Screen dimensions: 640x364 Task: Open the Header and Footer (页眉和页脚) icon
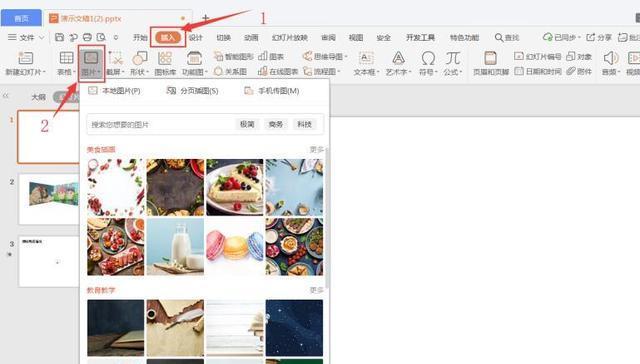click(490, 58)
